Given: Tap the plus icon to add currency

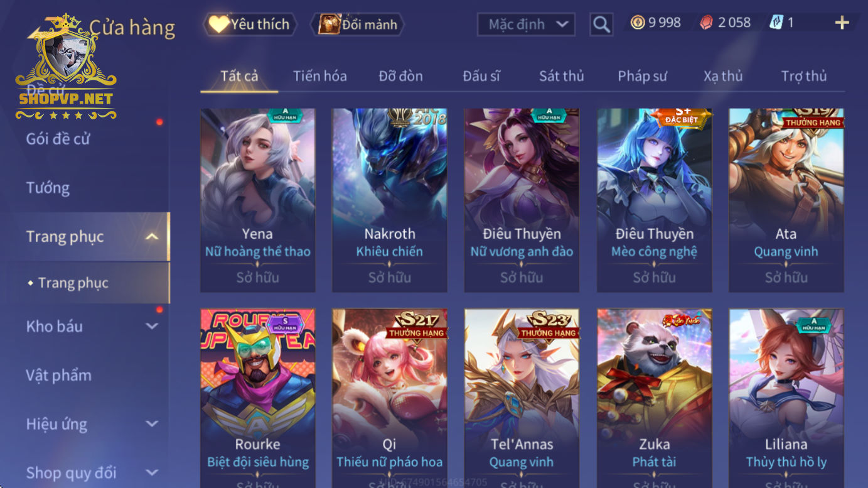Looking at the screenshot, I should (842, 23).
